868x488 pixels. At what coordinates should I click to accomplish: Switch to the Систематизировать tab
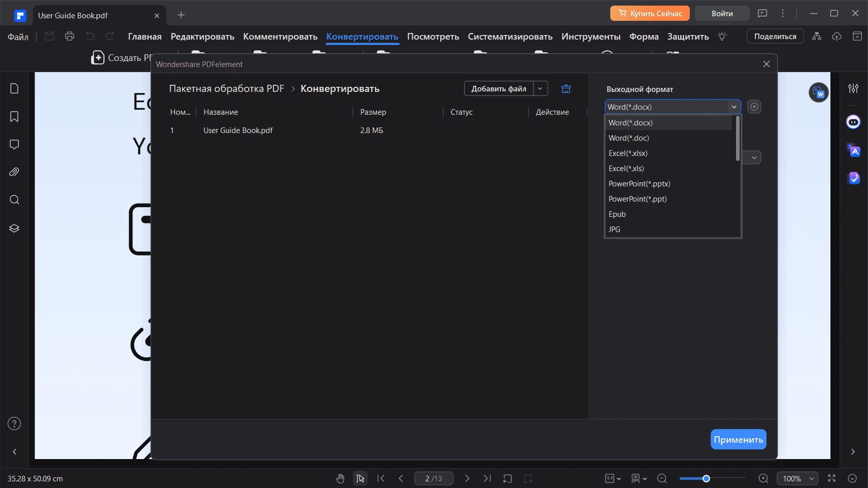[510, 37]
